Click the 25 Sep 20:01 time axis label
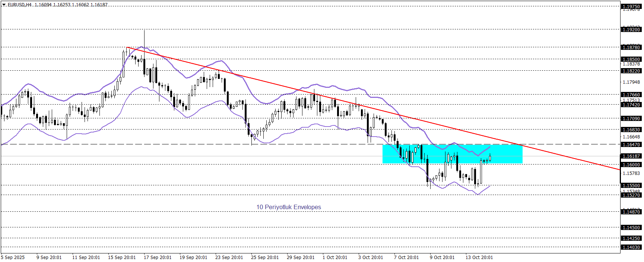Screen dimensions: 644x262 (x=265, y=258)
